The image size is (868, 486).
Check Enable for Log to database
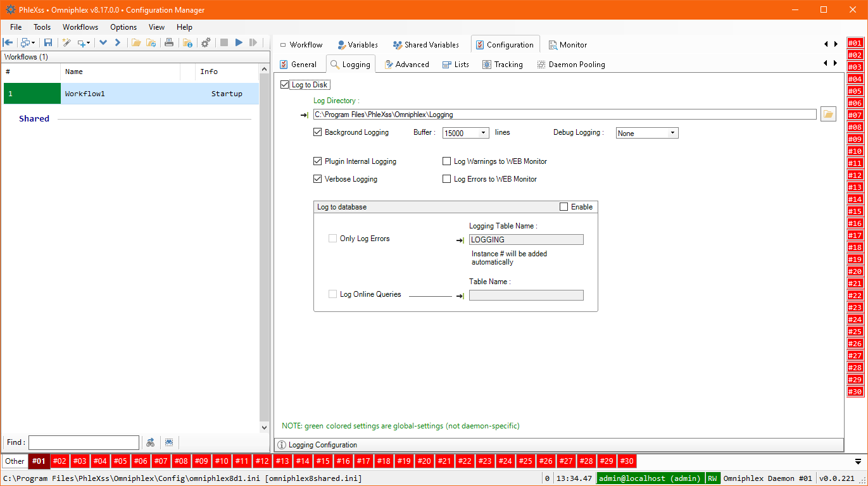point(564,207)
